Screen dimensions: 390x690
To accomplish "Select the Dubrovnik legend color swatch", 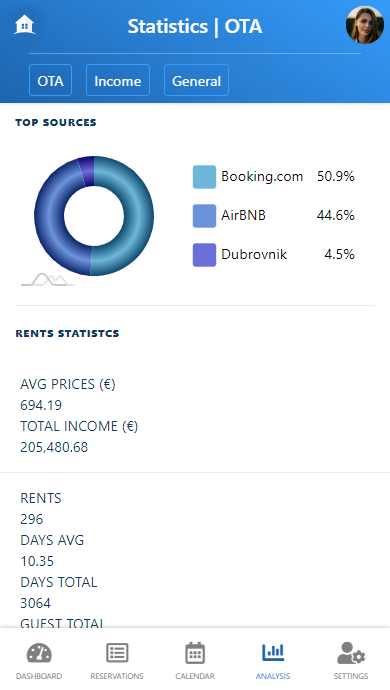I will (x=204, y=255).
